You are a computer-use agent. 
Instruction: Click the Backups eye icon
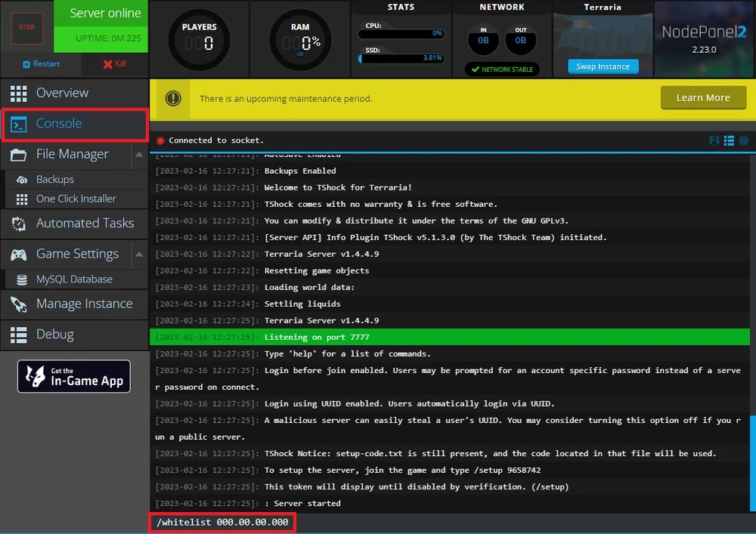pyautogui.click(x=22, y=180)
